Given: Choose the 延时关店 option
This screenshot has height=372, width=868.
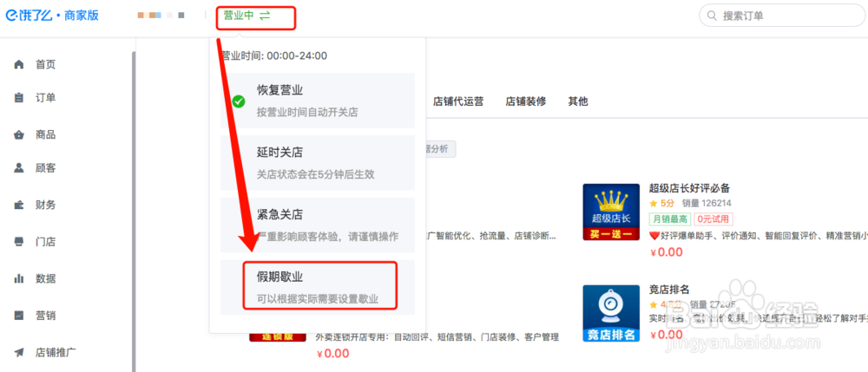Looking at the screenshot, I should [x=317, y=162].
